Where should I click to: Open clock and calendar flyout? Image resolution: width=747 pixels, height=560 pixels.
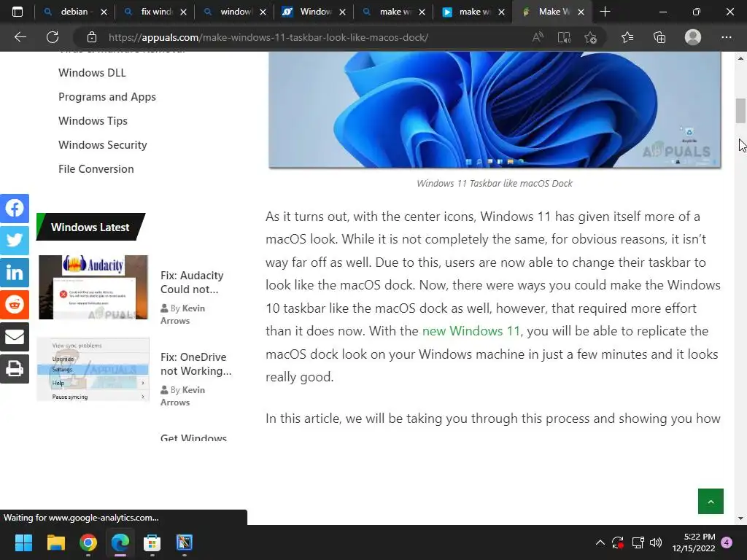[694, 542]
